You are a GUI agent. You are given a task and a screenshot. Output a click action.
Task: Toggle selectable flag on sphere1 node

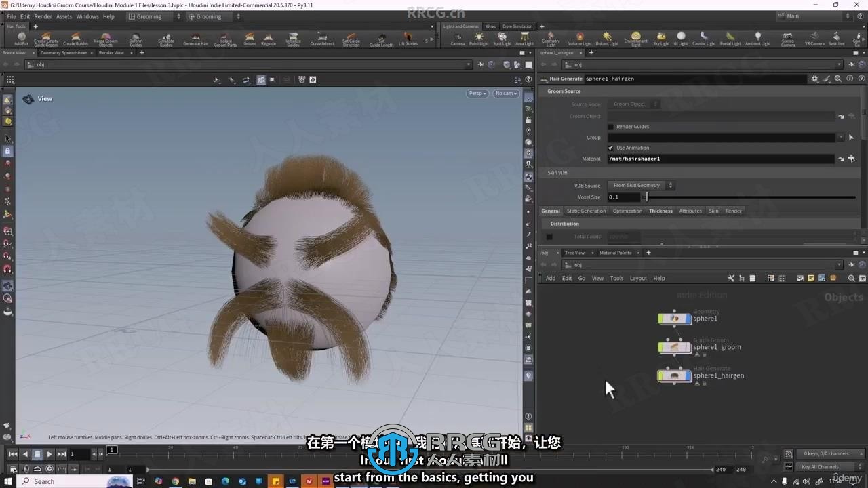tap(660, 319)
